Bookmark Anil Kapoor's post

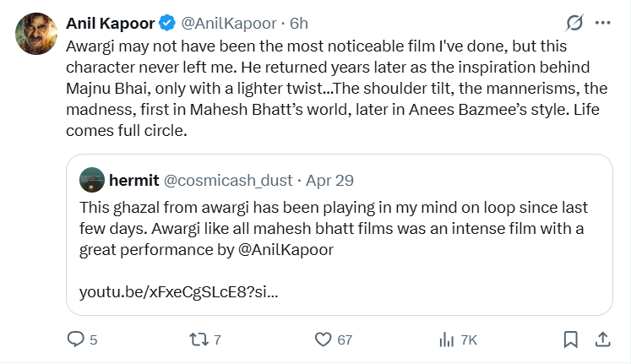(x=571, y=340)
